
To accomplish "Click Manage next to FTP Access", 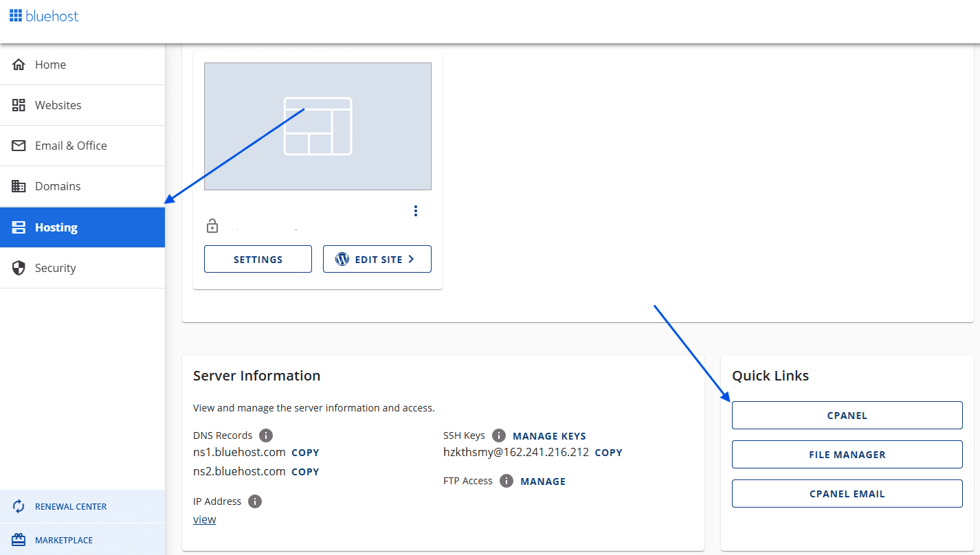I will (543, 482).
